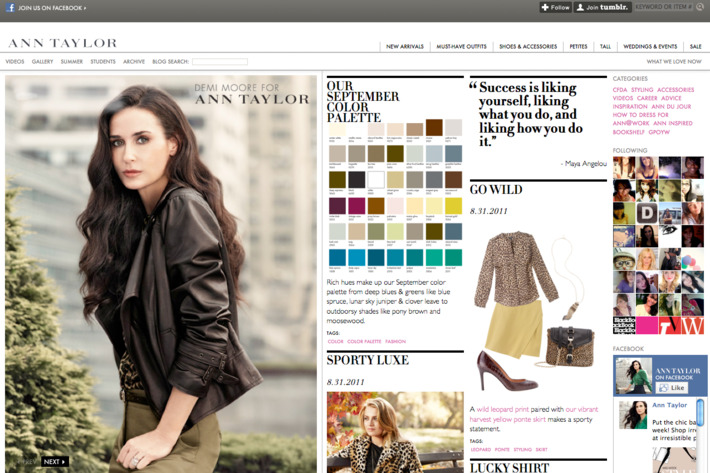The height and width of the screenshot is (473, 710).
Task: Open Must-Have Outfits menu
Action: [x=461, y=46]
